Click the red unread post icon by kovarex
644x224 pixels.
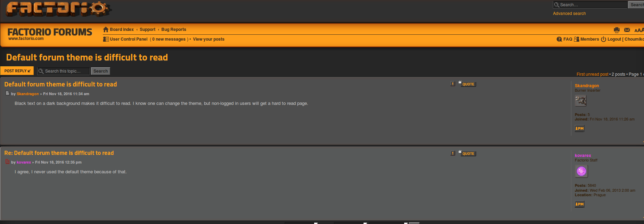(x=7, y=161)
